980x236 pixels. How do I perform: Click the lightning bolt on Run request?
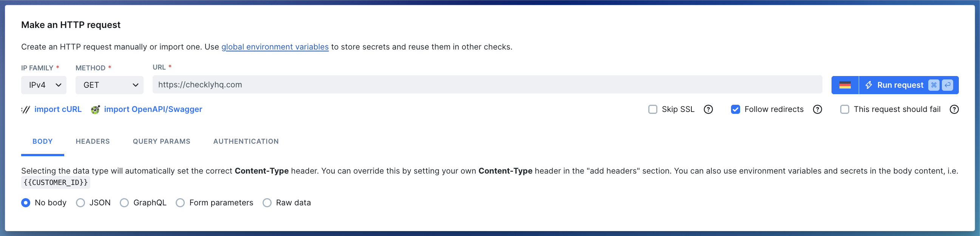tap(869, 85)
